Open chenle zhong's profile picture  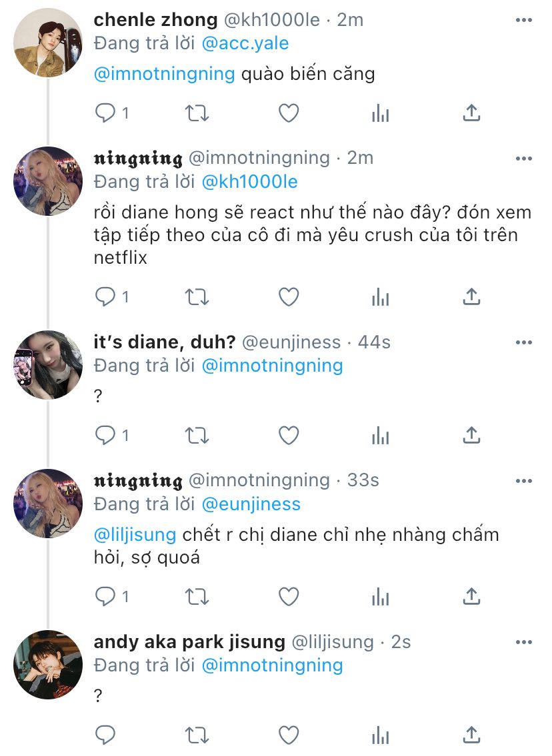click(48, 41)
